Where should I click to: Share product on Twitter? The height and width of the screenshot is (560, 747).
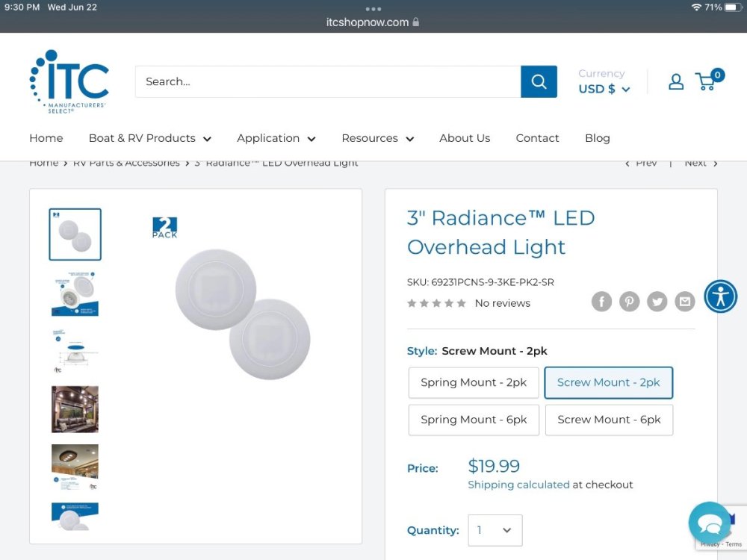click(657, 302)
